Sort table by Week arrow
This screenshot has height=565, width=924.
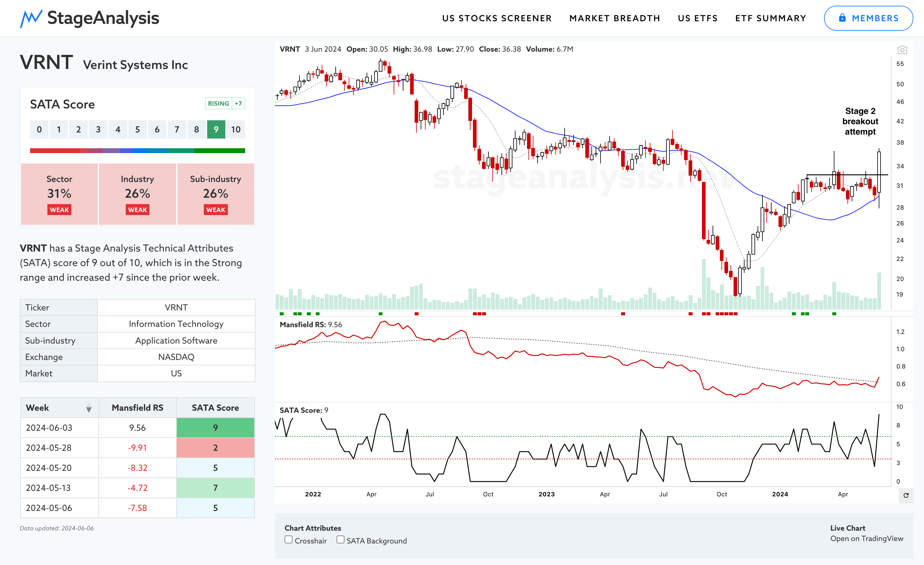click(x=89, y=408)
